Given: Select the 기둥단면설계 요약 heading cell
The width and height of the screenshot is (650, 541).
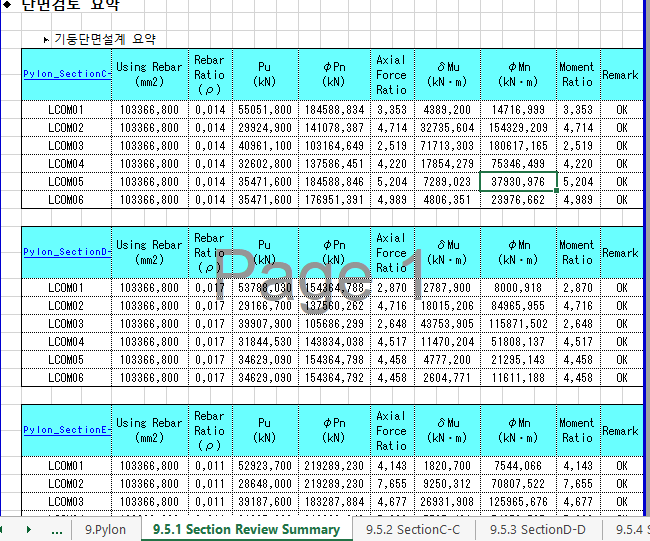Looking at the screenshot, I should [x=104, y=39].
